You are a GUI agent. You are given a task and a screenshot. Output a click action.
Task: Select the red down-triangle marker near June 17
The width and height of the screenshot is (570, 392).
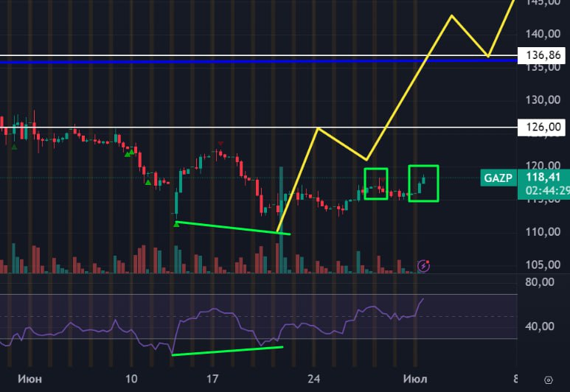(220, 144)
